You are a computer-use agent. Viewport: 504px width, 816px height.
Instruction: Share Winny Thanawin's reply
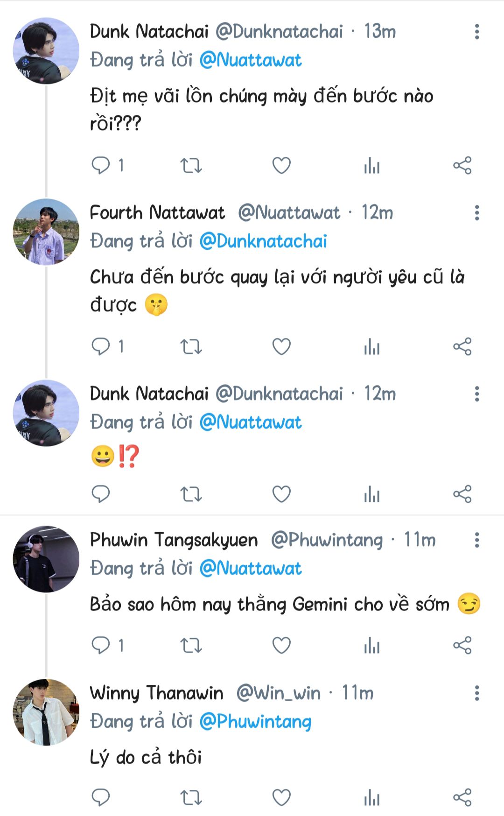[x=462, y=797]
